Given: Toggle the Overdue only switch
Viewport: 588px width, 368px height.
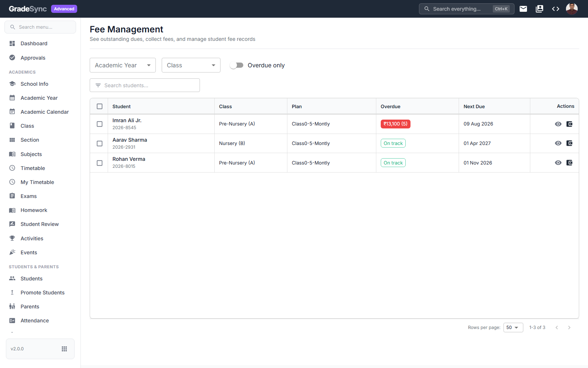Looking at the screenshot, I should [x=237, y=65].
